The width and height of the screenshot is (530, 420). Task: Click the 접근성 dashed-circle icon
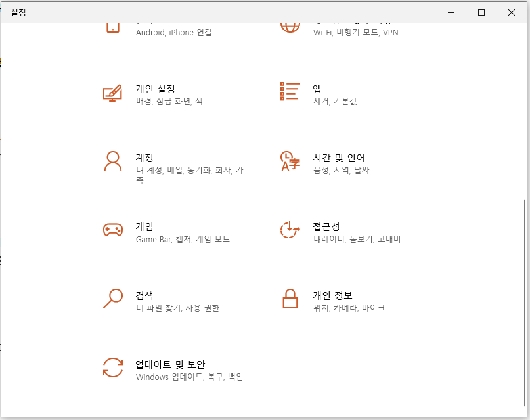coord(290,230)
